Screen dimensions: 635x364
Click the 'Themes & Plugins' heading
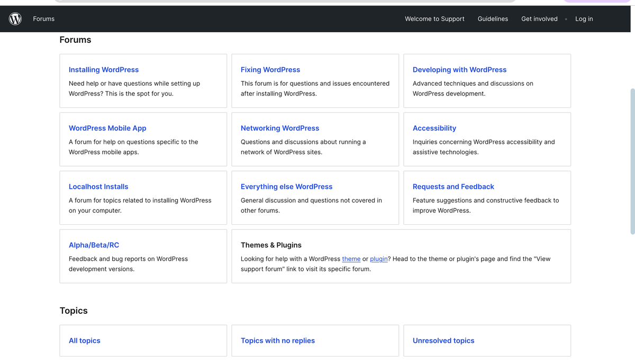click(x=271, y=245)
